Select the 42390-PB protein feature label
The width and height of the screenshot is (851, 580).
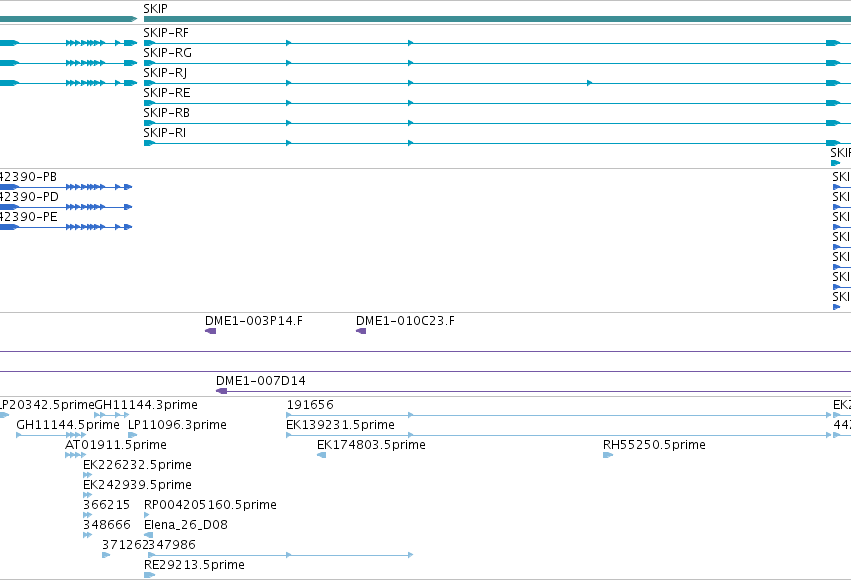pyautogui.click(x=28, y=177)
